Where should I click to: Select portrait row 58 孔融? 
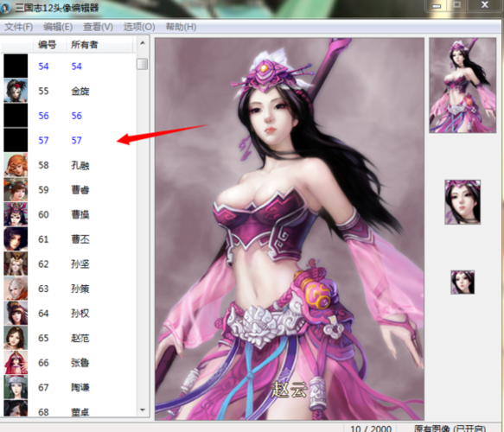coord(68,165)
